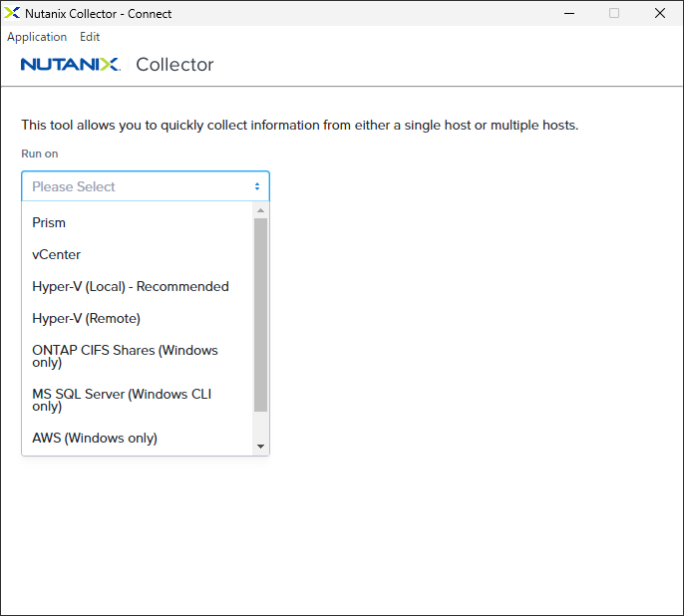The height and width of the screenshot is (616, 684).
Task: Click the dropdown list scrollbar thumb
Action: (x=261, y=315)
